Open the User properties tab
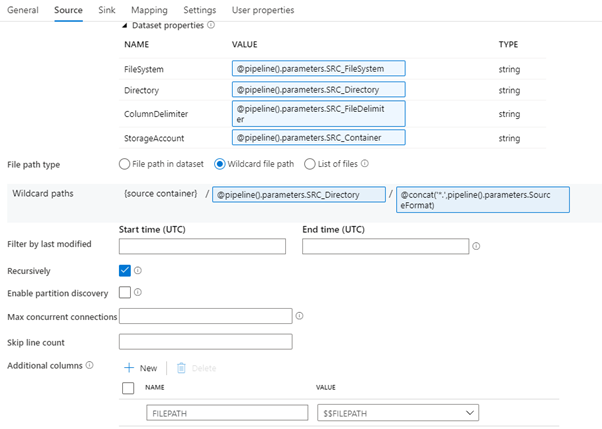Image resolution: width=602 pixels, height=429 pixels. point(263,10)
